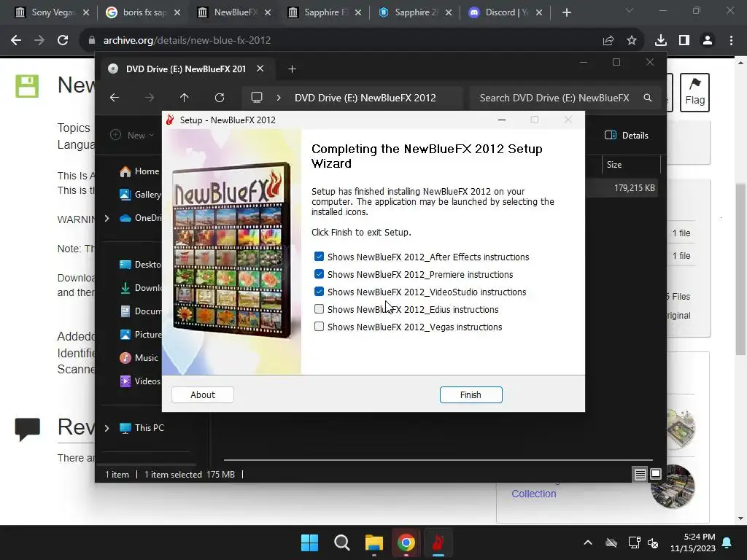Open Chrome downloads icon
The width and height of the screenshot is (747, 560).
point(661,41)
